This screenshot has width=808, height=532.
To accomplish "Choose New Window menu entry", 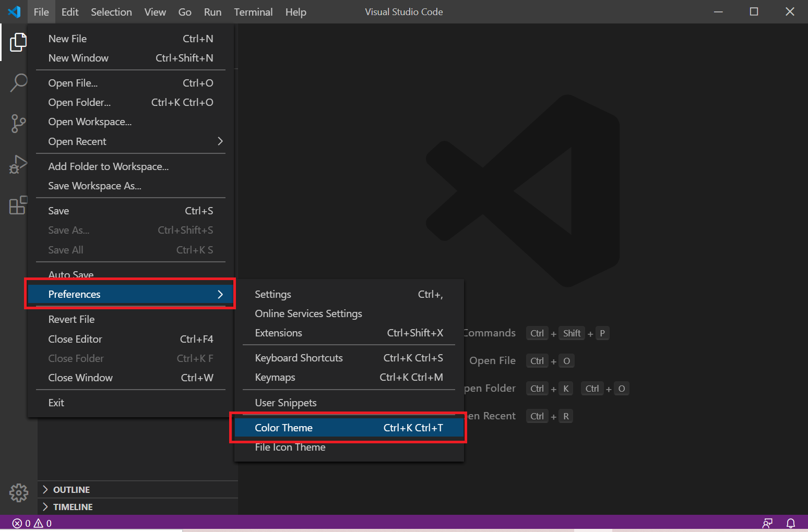I will 130,58.
